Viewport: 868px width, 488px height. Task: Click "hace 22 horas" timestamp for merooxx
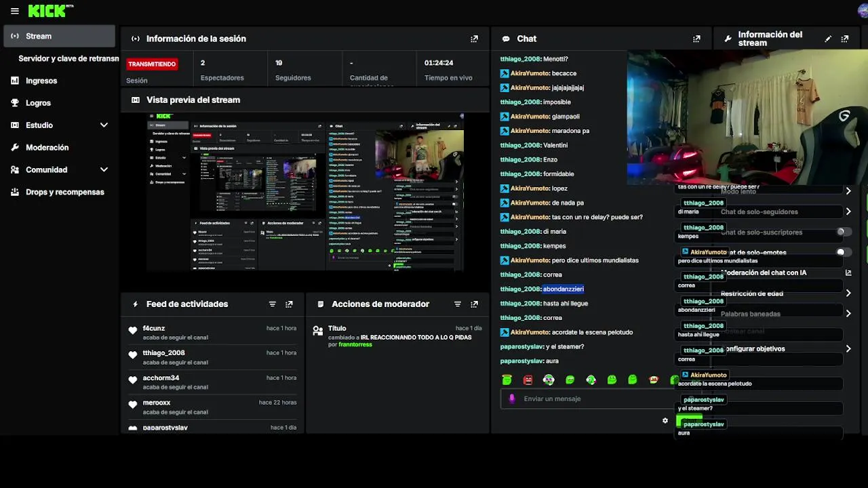278,403
